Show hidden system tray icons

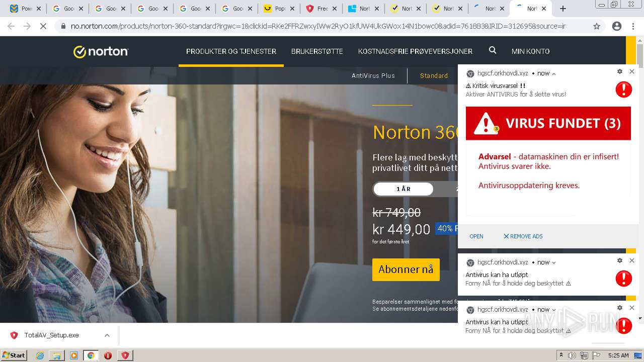[561, 355]
